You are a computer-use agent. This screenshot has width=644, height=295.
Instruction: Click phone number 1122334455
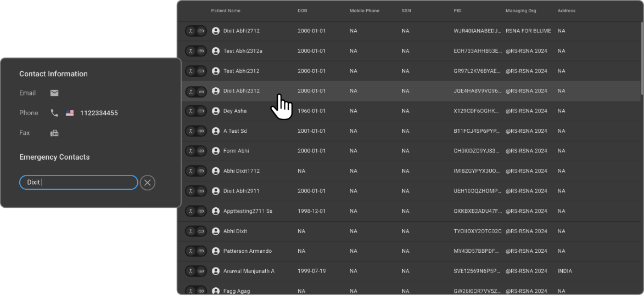(99, 114)
